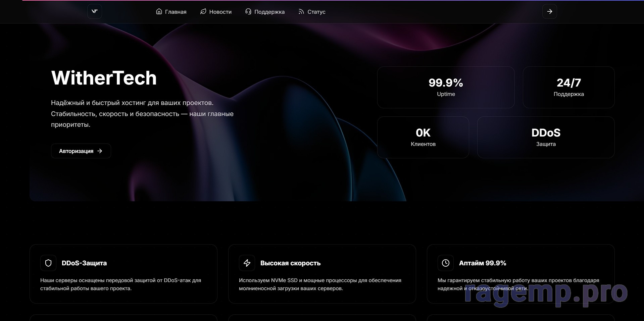Viewport: 644px width, 321px height.
Task: Click the Высокая скорость feature title
Action: (290, 263)
